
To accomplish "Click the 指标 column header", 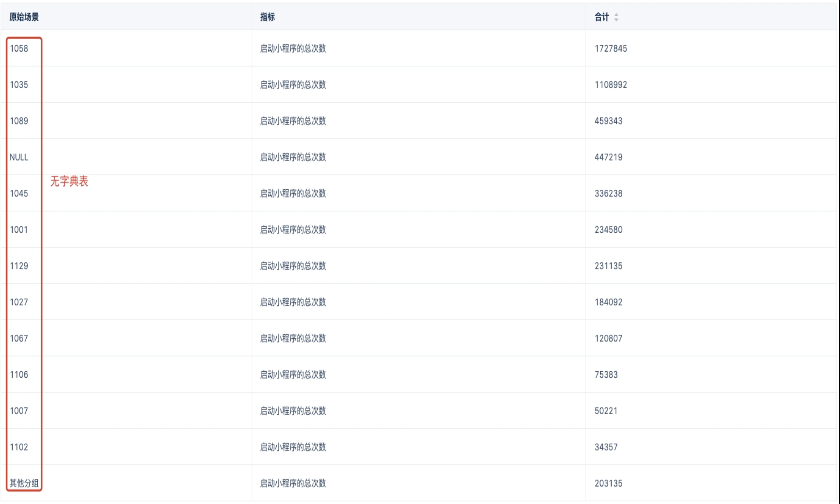I will point(267,17).
